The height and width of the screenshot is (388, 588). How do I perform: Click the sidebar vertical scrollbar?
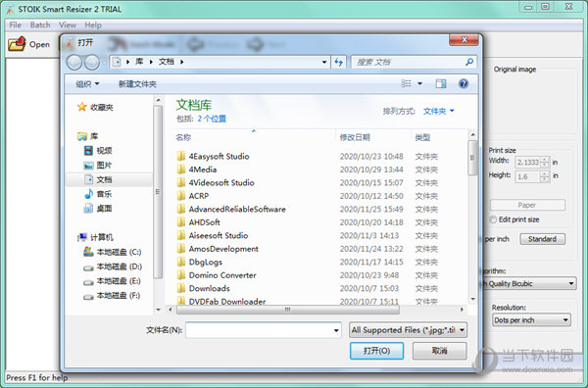click(158, 192)
